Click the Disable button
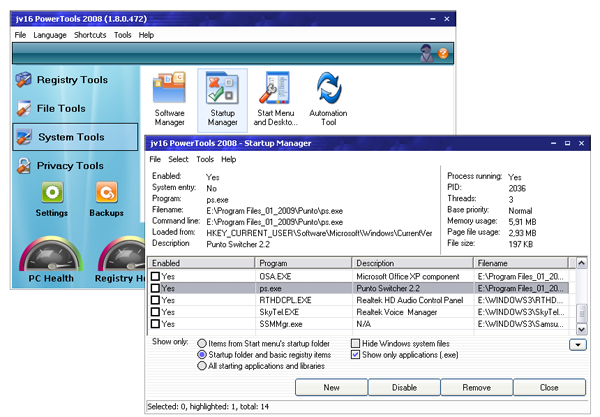Screen dimensions: 600x417 404,388
